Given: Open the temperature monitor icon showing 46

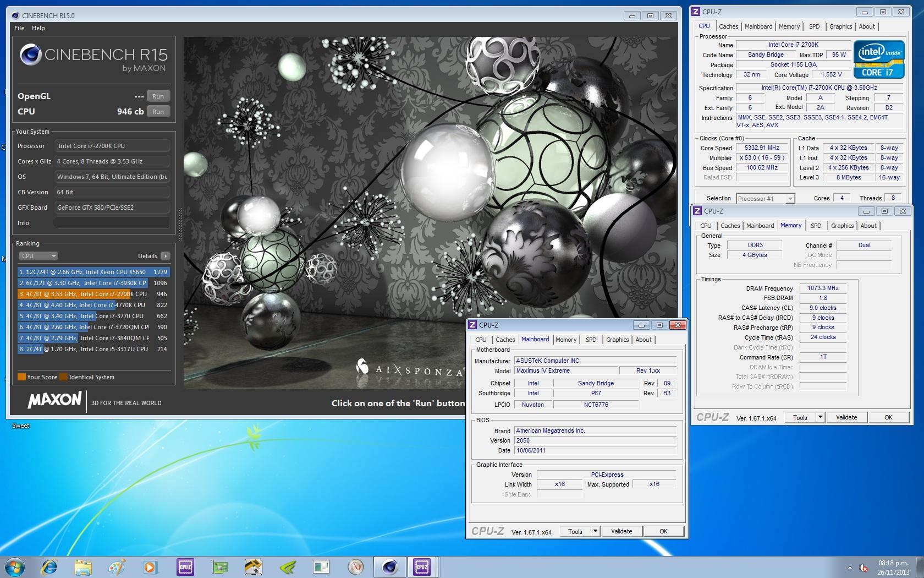Looking at the screenshot, I should 254,567.
